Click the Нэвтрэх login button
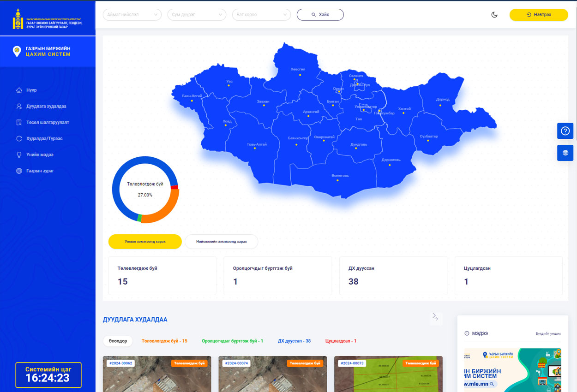 [538, 15]
